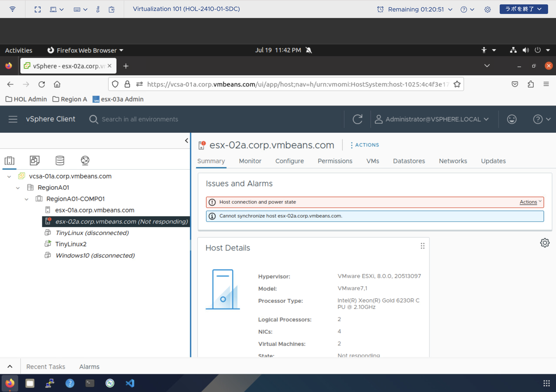Open the Storage inventory view icon

(60, 160)
